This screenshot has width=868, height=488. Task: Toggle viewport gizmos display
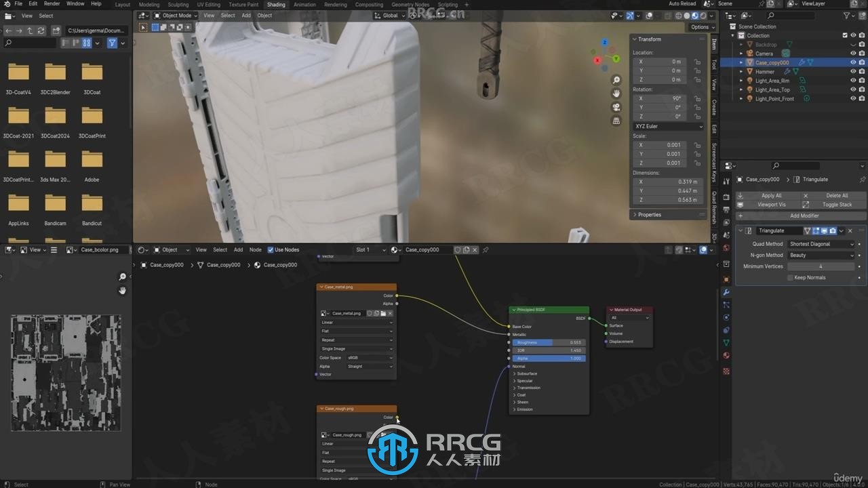point(630,16)
